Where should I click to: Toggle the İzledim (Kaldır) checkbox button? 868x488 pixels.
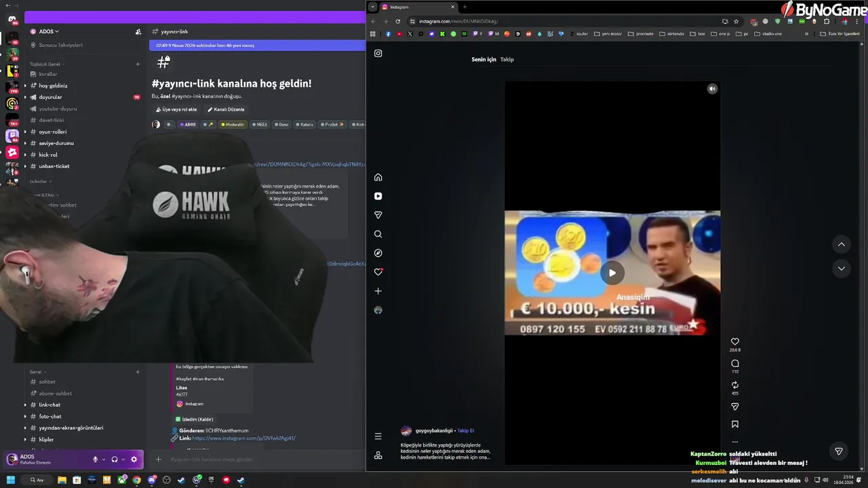click(x=195, y=420)
